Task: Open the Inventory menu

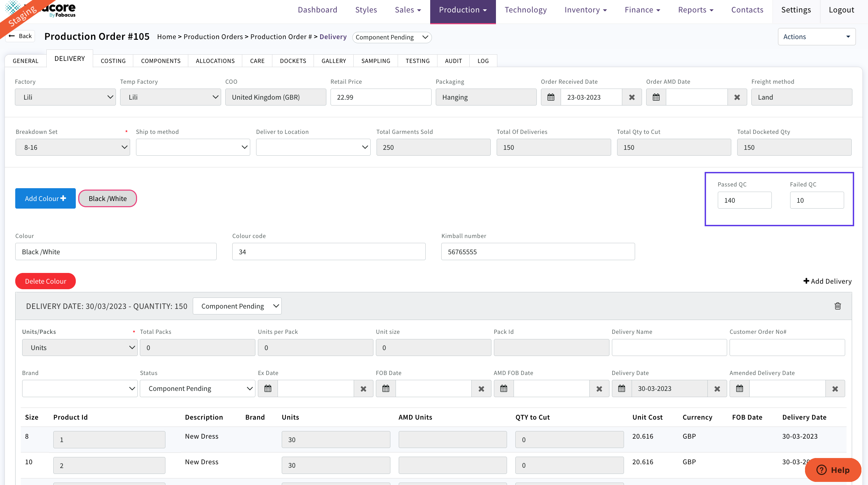Action: pos(586,10)
